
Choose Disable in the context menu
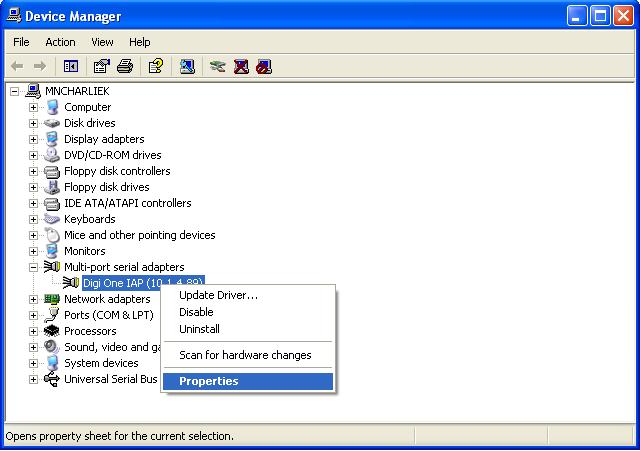(x=196, y=312)
